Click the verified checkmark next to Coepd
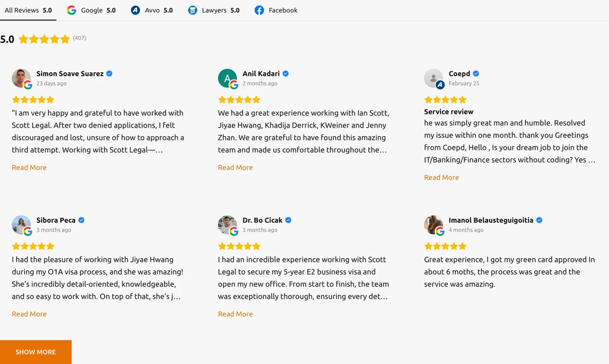 pos(476,74)
